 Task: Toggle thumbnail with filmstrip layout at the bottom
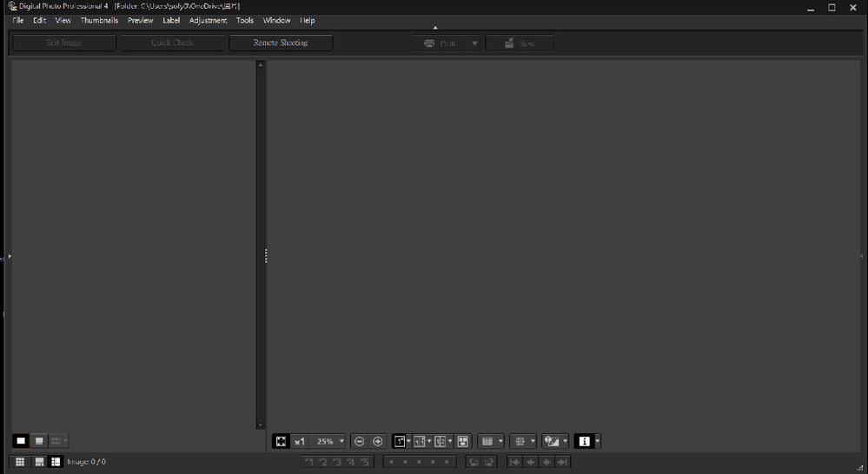coord(39,462)
